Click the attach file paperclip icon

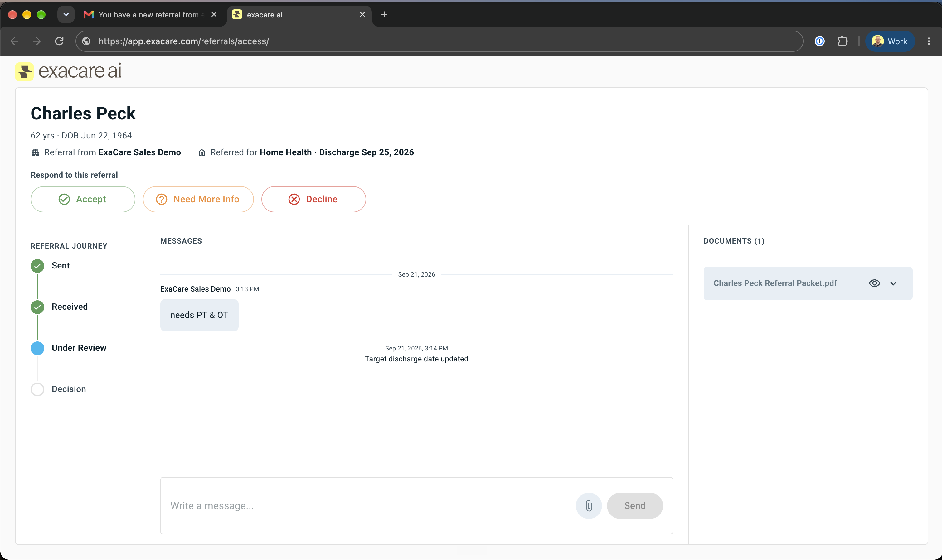pos(589,505)
